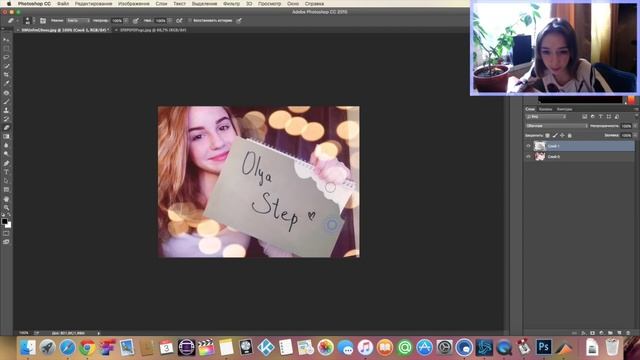Switch to the Контуры tab
This screenshot has width=640, height=360.
click(x=564, y=109)
